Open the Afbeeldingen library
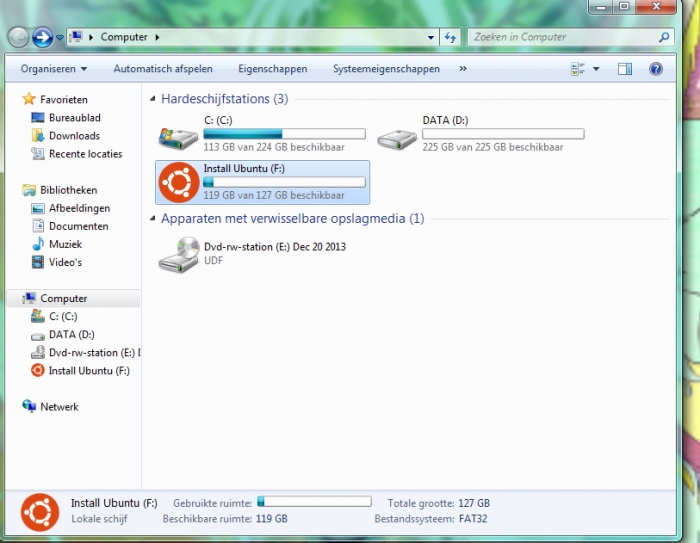This screenshot has height=543, width=700. (x=79, y=208)
